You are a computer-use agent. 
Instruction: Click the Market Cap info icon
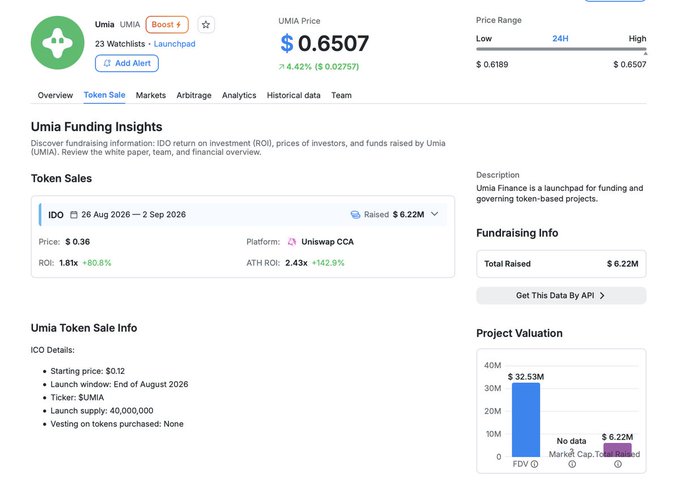(572, 464)
